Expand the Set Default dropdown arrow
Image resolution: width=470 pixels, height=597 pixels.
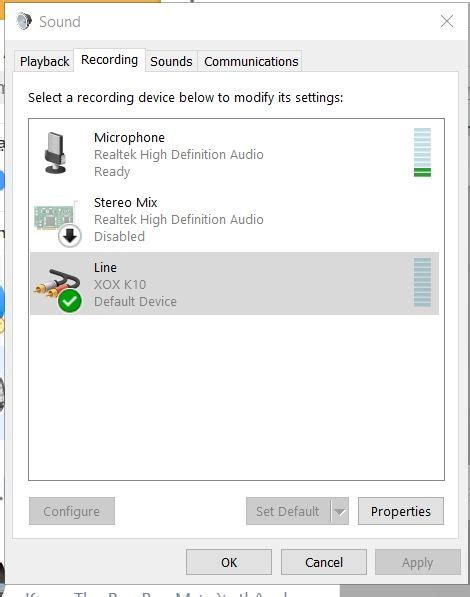[x=340, y=511]
